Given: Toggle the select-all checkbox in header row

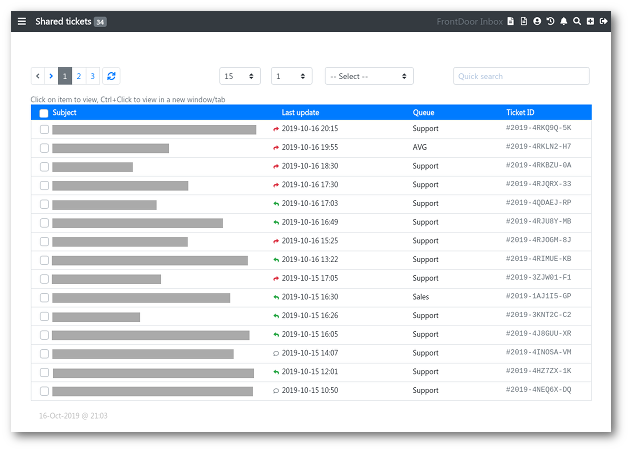Looking at the screenshot, I should pos(44,113).
